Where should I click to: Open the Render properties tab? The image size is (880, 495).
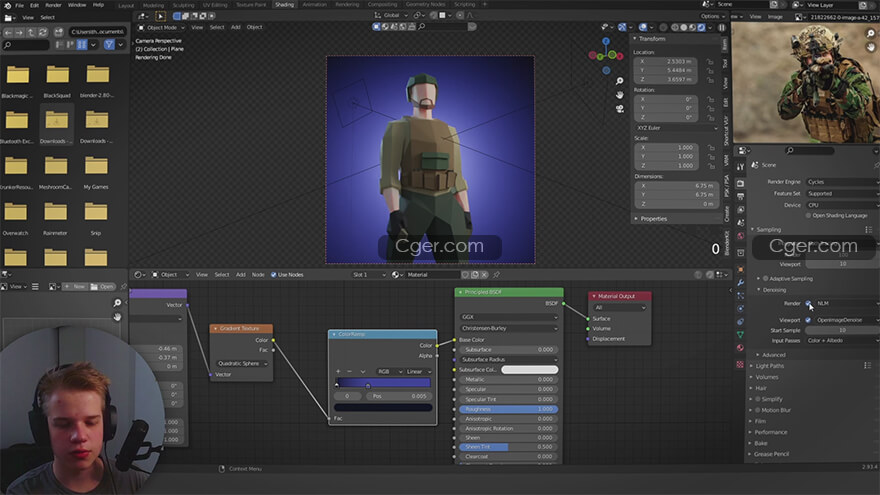[x=740, y=184]
